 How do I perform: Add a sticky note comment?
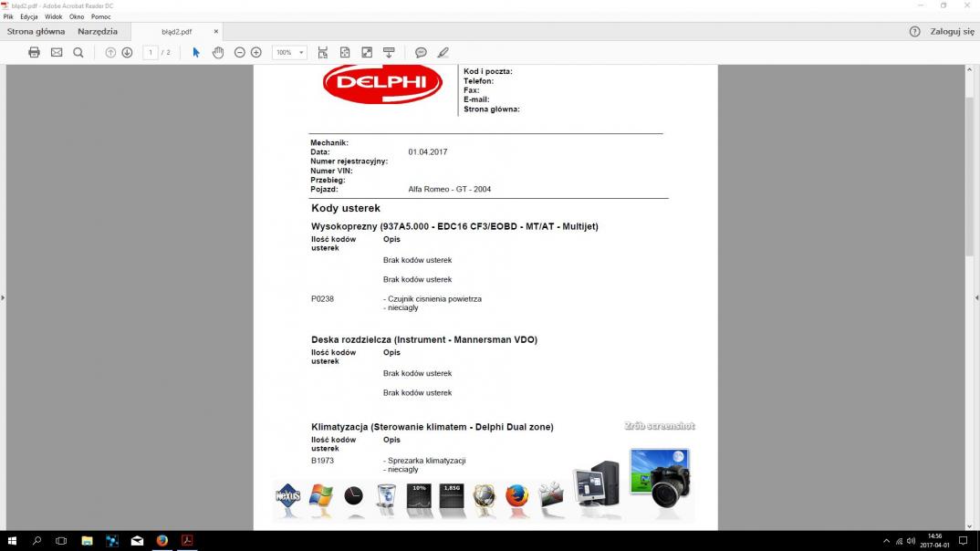(x=421, y=53)
